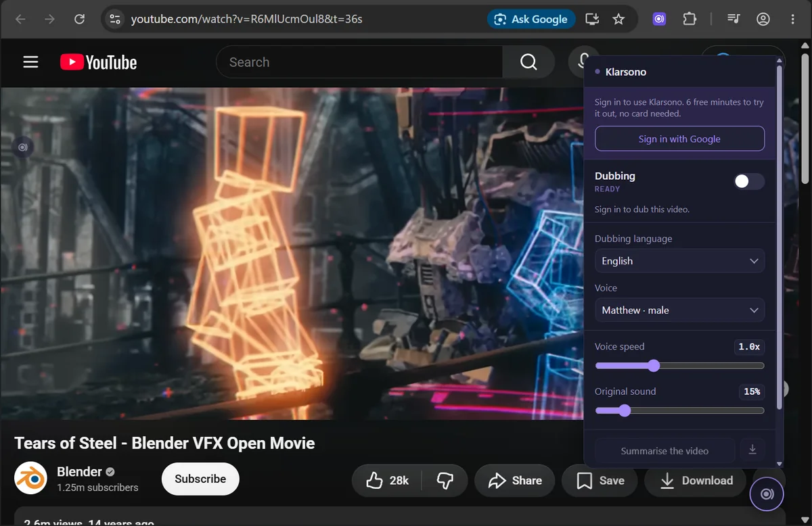
Task: Go back to previous page
Action: point(20,19)
